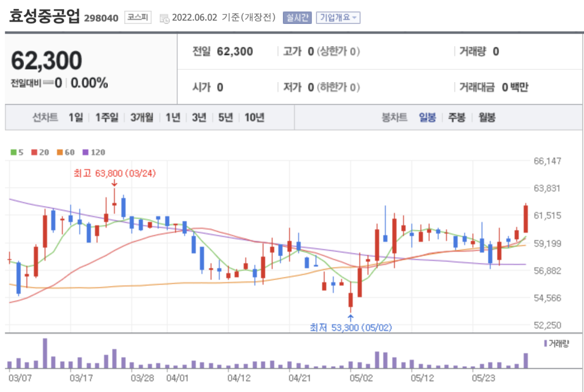Image resolution: width=584 pixels, height=392 pixels.
Task: Select the 1일 line chart period
Action: (75, 118)
